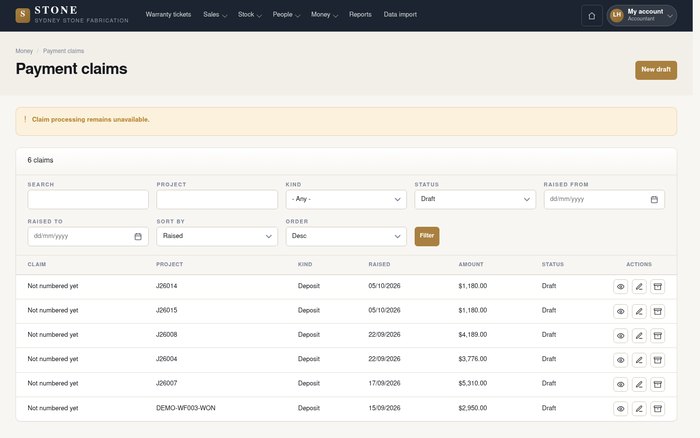Select project cell J26014
700x438 pixels.
167,286
